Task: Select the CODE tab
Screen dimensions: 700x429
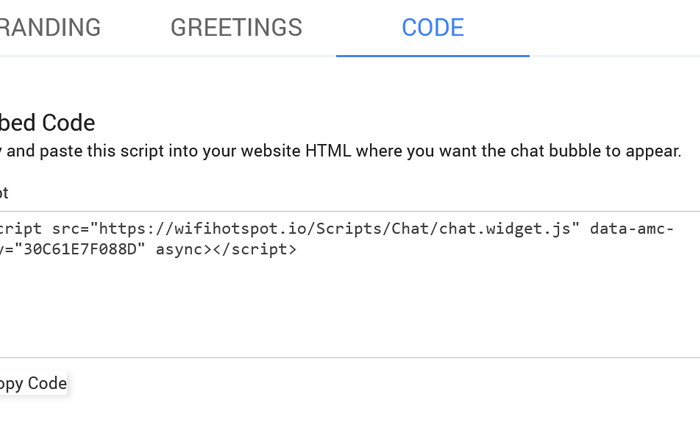Action: coord(432,28)
